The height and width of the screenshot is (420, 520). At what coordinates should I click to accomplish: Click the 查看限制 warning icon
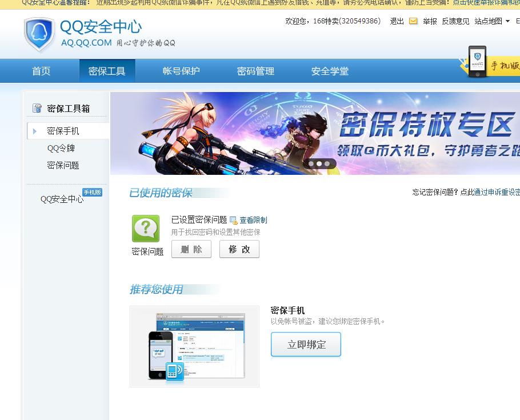pyautogui.click(x=234, y=220)
